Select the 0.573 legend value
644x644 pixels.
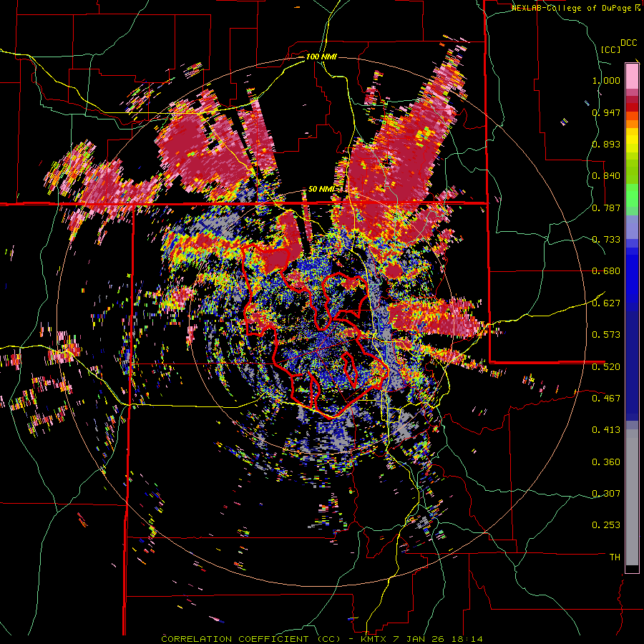(606, 335)
